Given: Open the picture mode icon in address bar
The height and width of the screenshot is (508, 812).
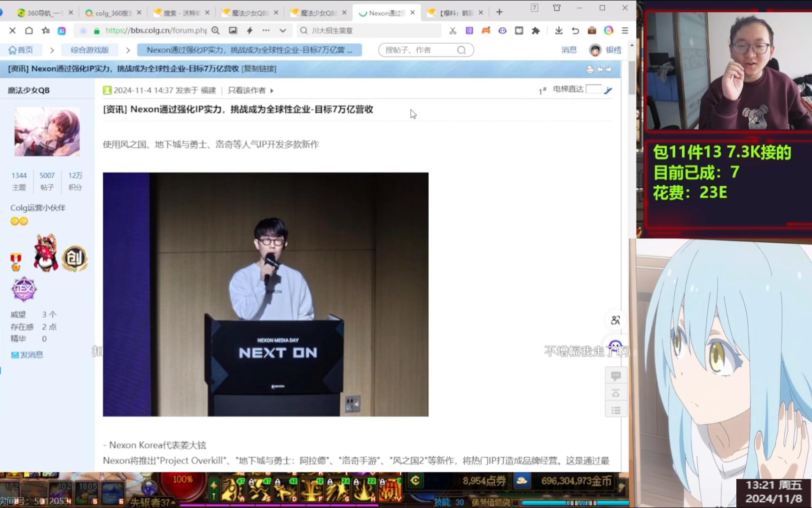Looking at the screenshot, I should click(233, 31).
